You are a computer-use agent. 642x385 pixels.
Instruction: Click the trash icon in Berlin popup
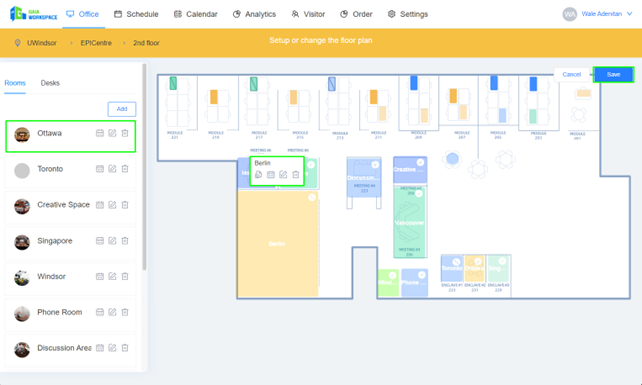296,175
